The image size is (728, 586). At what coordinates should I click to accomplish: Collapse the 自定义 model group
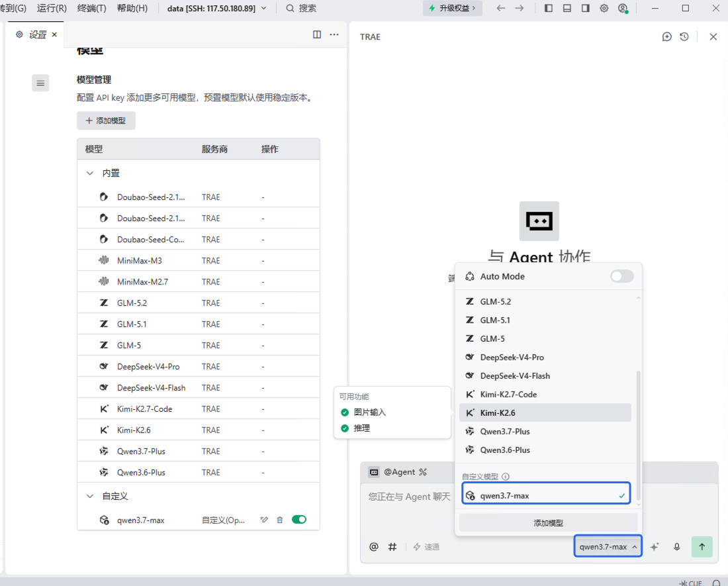(x=89, y=497)
